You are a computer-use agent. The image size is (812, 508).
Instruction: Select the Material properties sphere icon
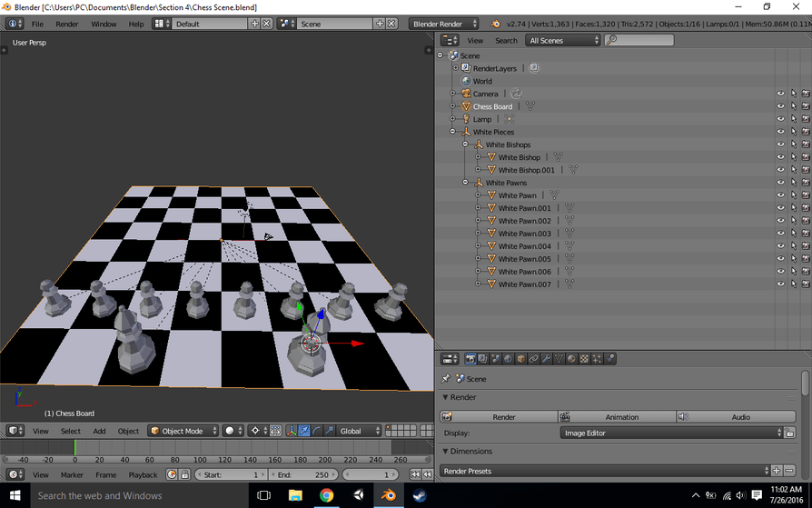(x=571, y=359)
